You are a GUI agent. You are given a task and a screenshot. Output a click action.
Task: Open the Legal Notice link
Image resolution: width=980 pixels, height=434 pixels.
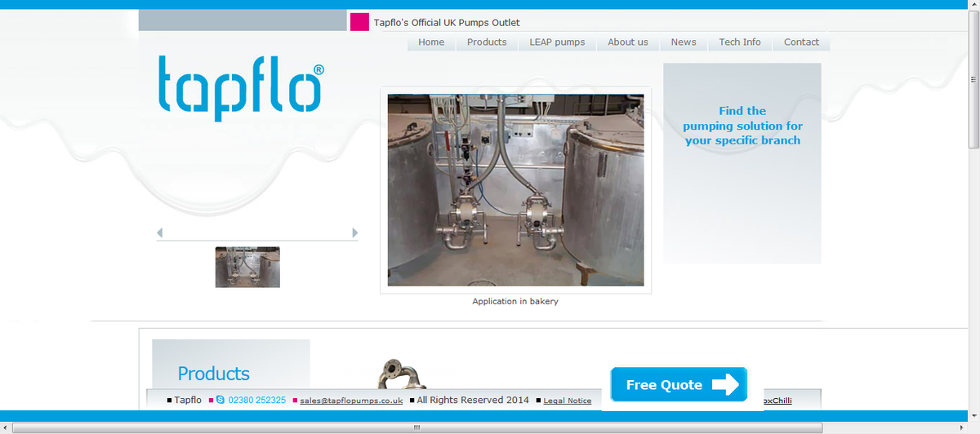[568, 401]
